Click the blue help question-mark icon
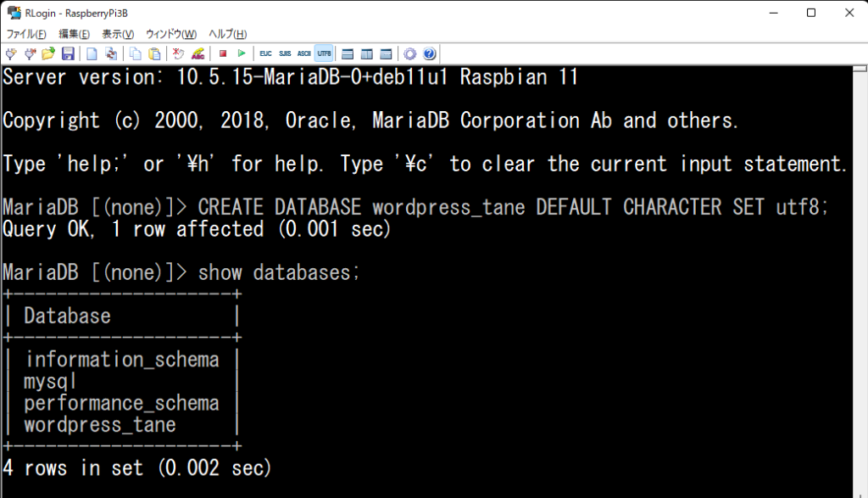This screenshot has width=868, height=498. point(430,53)
